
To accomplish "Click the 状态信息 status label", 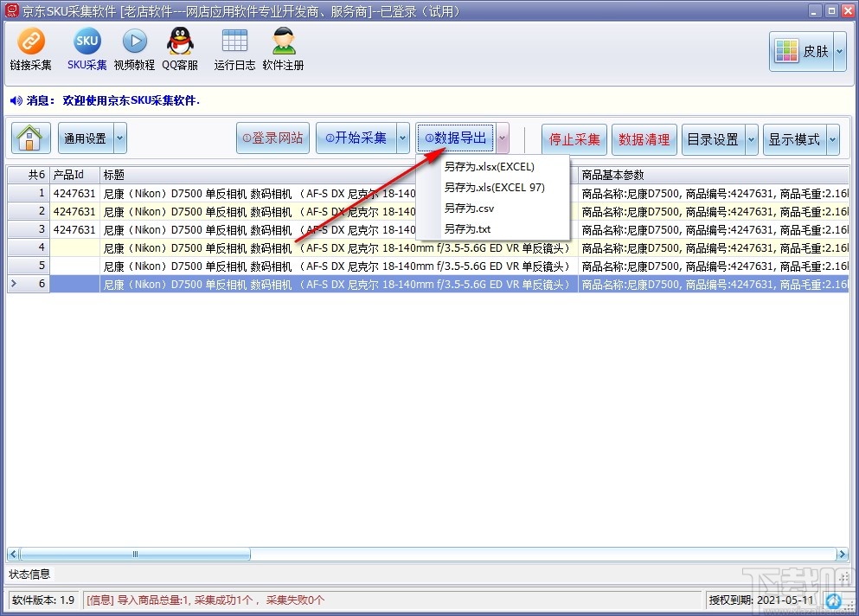I will pos(29,574).
